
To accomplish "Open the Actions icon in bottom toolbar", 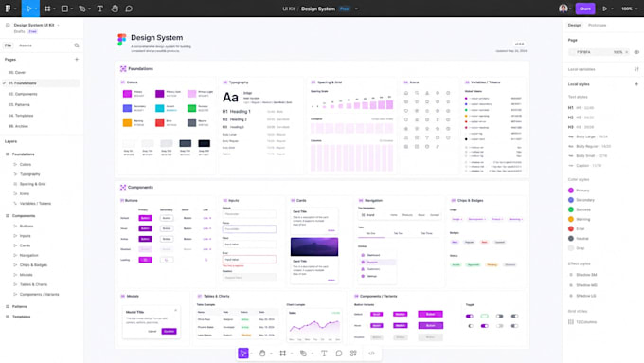I will [x=353, y=354].
